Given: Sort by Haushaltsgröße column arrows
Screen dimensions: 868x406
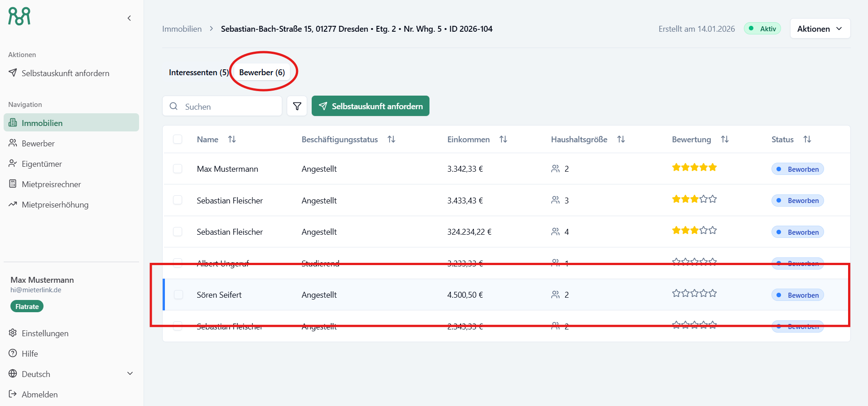Looking at the screenshot, I should (x=621, y=140).
